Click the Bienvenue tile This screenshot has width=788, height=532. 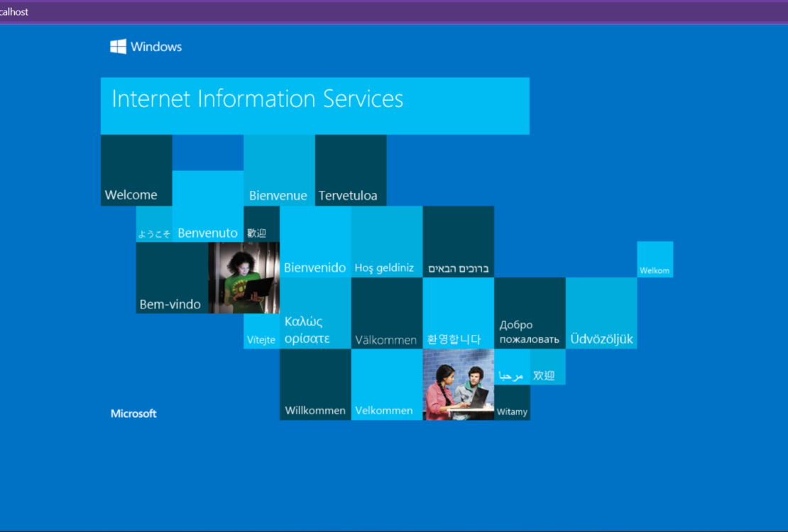point(279,170)
